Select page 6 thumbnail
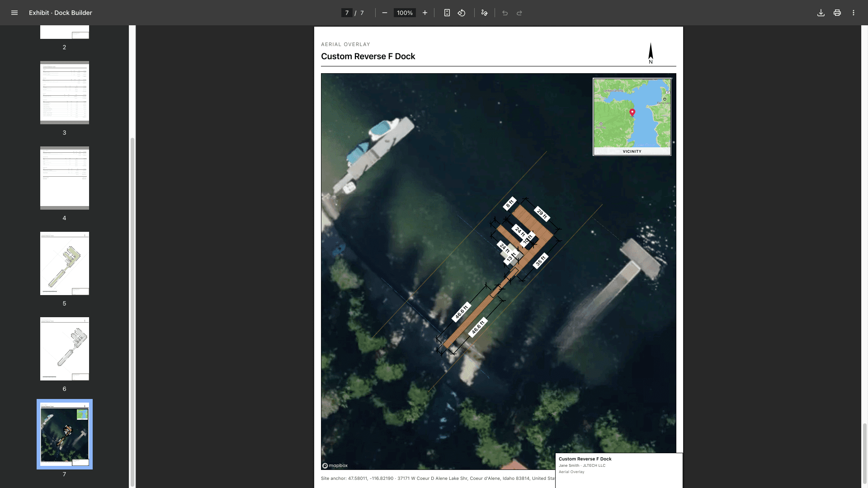Screen dimensions: 868x488 click(65, 348)
